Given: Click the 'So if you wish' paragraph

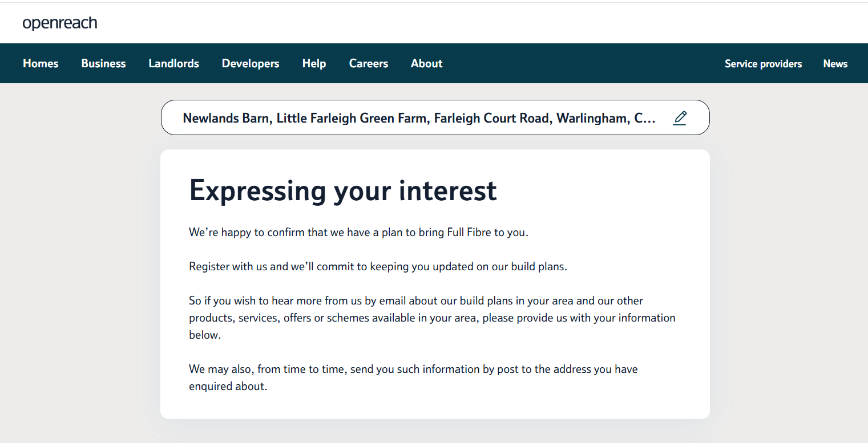Looking at the screenshot, I should click(432, 318).
